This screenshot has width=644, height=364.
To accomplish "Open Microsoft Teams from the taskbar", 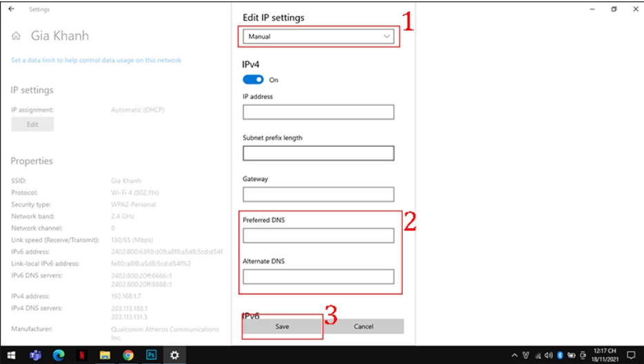I will point(35,355).
